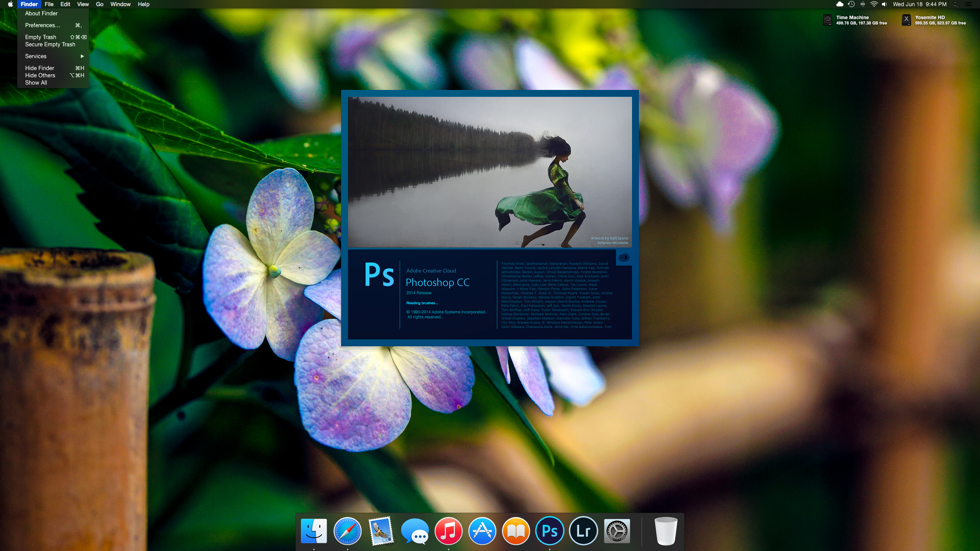
Task: Open the Edit menu
Action: click(65, 4)
